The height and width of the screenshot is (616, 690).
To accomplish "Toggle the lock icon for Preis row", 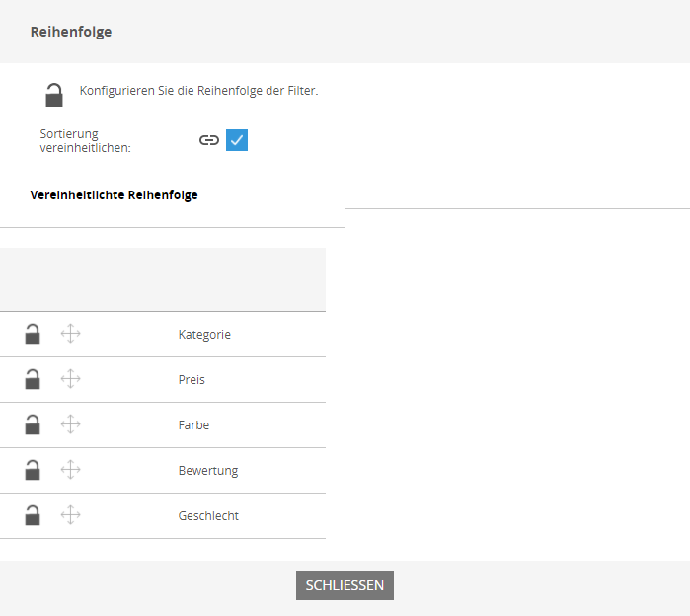I will (33, 379).
